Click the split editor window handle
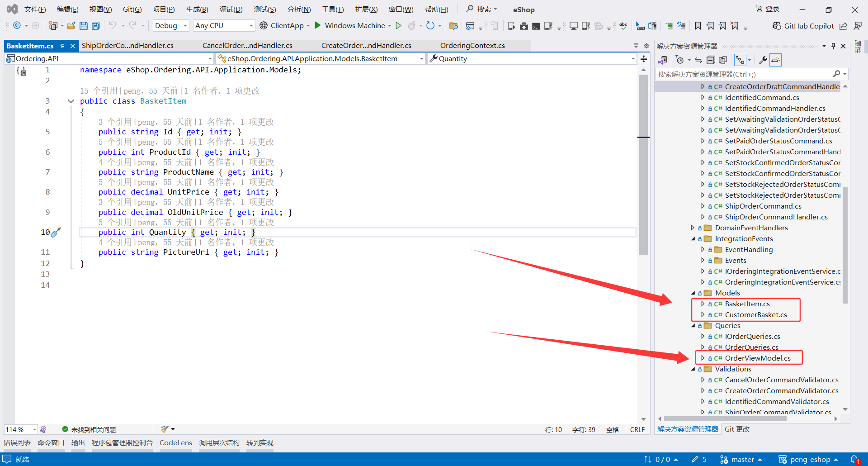This screenshot has height=466, width=868. 644,58
